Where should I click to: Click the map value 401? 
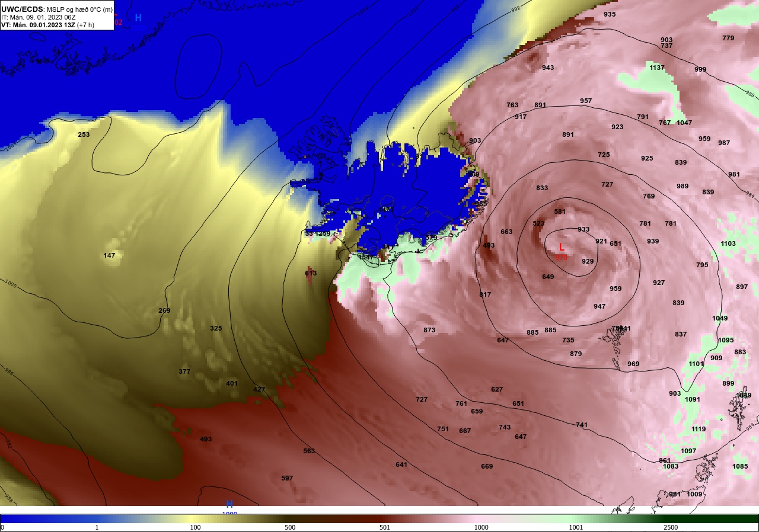(x=232, y=383)
